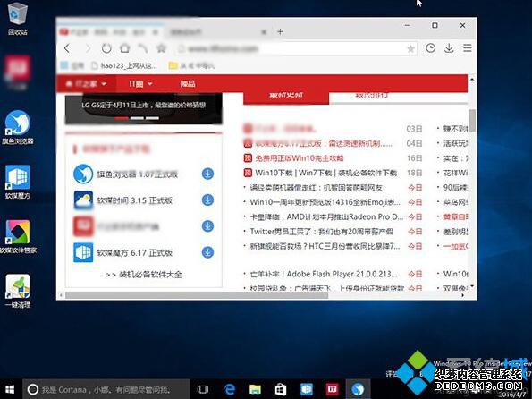Open Edge browser from the taskbar
This screenshot has width=532, height=399.
coord(230,389)
